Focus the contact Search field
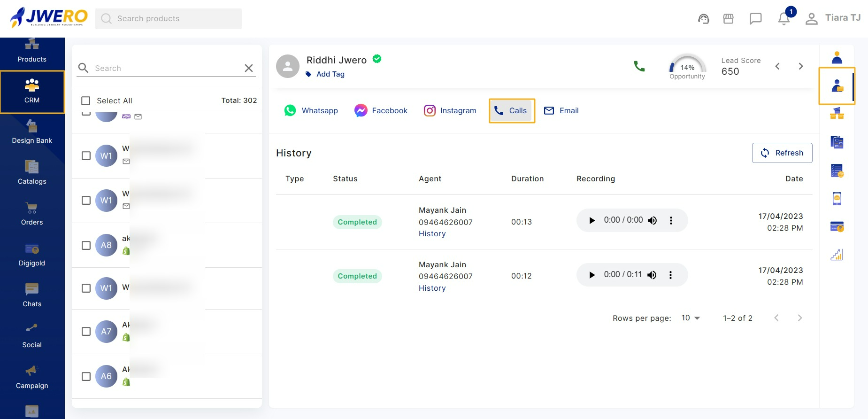 [167, 68]
